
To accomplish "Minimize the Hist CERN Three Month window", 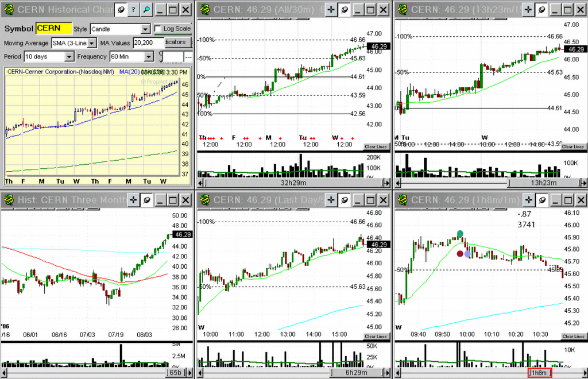I will [x=160, y=200].
